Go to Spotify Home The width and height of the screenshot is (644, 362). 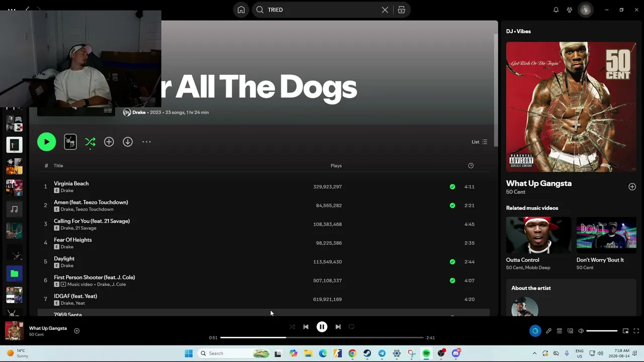pos(241,10)
